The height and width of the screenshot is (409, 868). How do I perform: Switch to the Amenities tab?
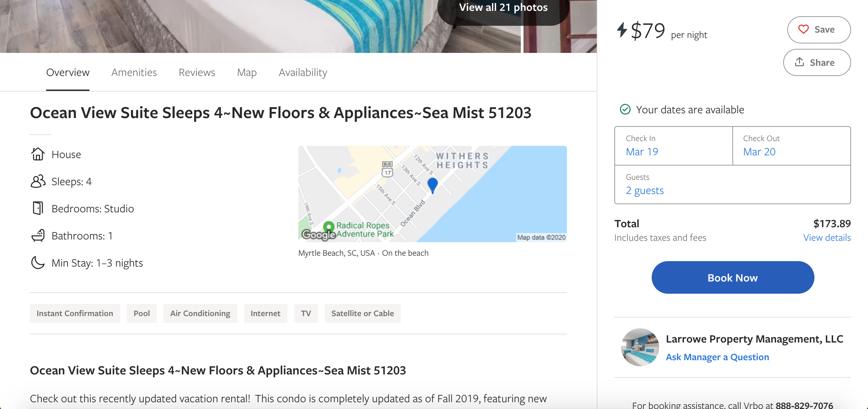tap(134, 72)
